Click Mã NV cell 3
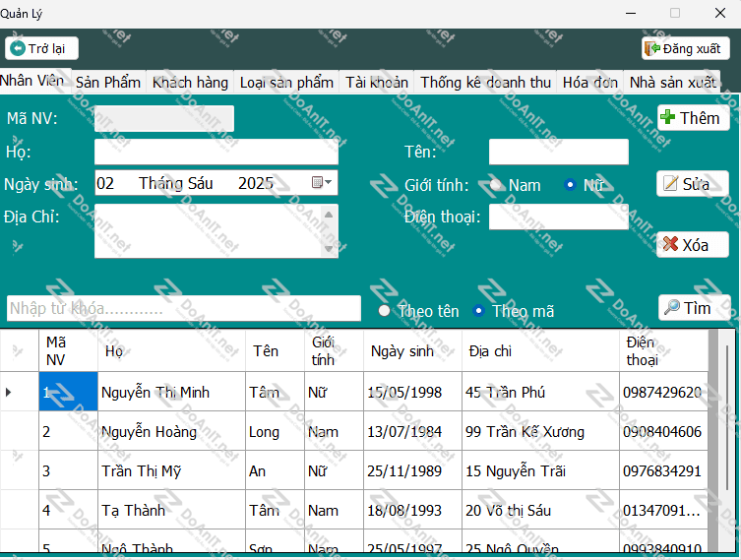The image size is (741, 560). point(68,470)
